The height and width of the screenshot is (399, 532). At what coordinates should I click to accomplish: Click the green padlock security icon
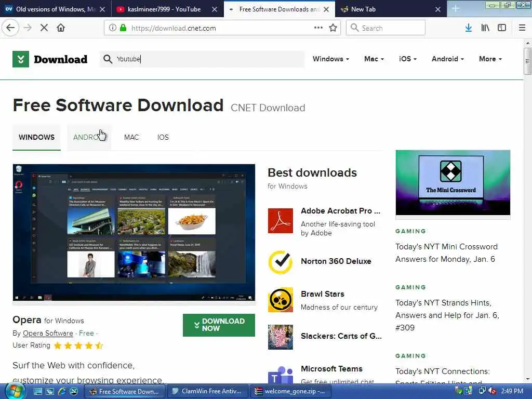coord(123,28)
